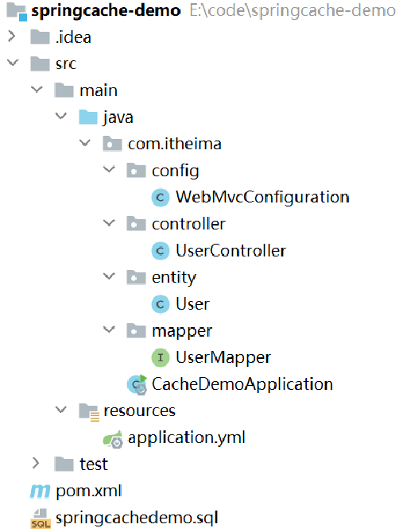This screenshot has width=403, height=532.
Task: Click the blue java source folder icon
Action: coord(88,117)
